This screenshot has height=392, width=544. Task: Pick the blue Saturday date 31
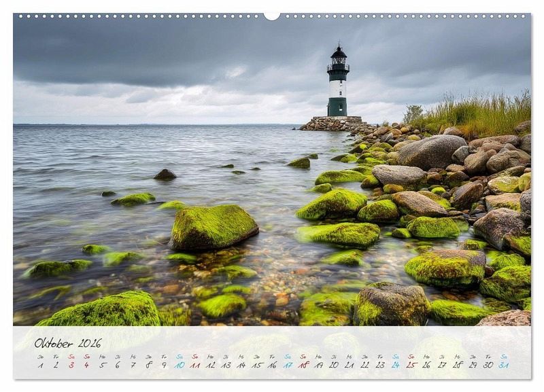[504, 365]
